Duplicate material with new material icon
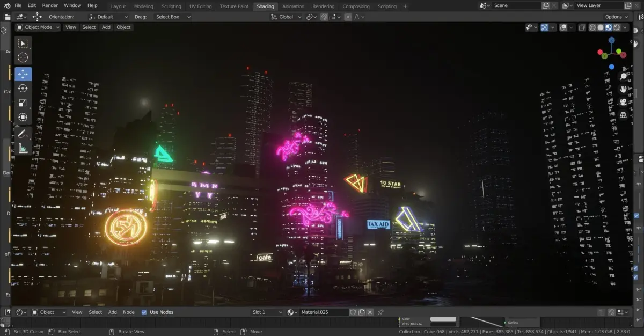 pyautogui.click(x=361, y=312)
